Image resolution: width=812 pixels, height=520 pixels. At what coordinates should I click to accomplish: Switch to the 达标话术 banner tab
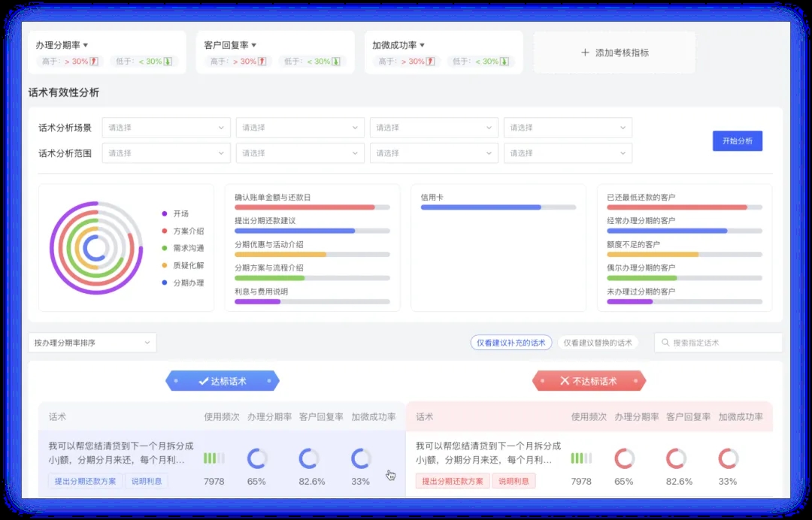coord(222,381)
